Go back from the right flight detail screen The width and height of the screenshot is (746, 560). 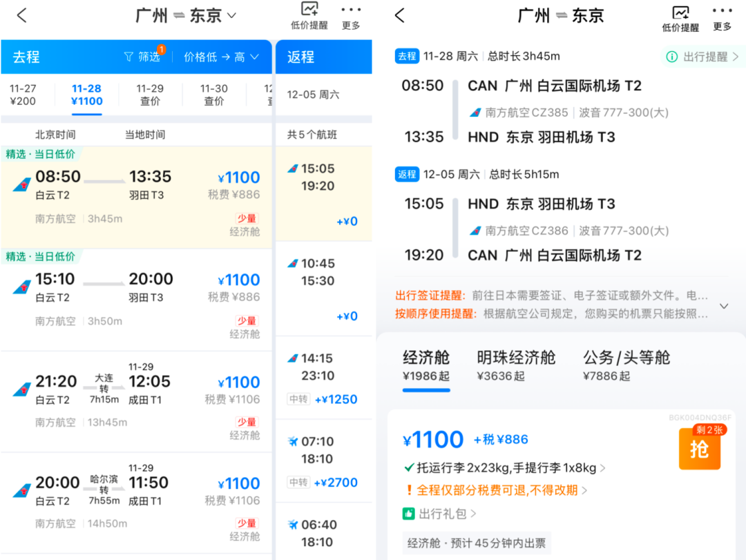point(400,15)
